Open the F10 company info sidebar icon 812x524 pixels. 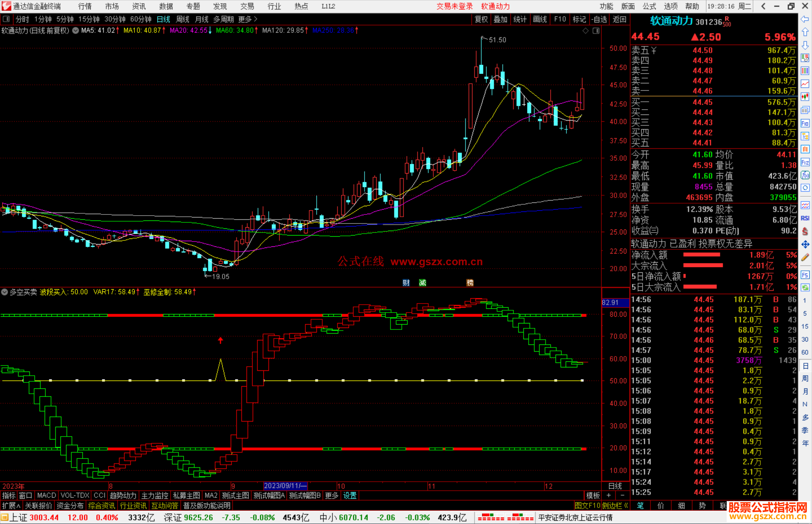click(x=805, y=123)
